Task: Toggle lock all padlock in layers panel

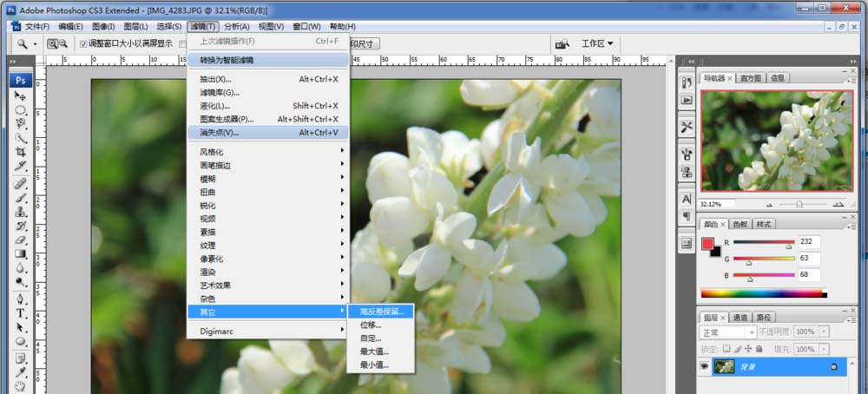Action: coord(759,349)
